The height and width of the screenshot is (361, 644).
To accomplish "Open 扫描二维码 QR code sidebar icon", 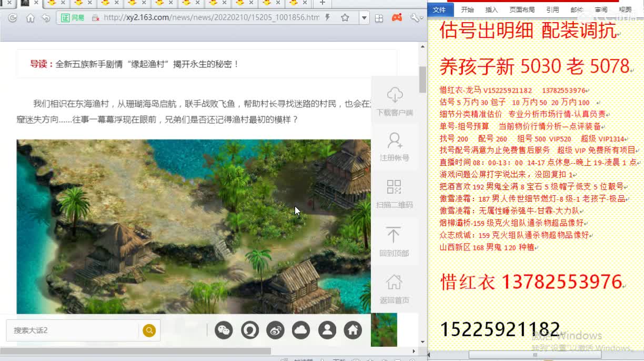I will tap(395, 194).
